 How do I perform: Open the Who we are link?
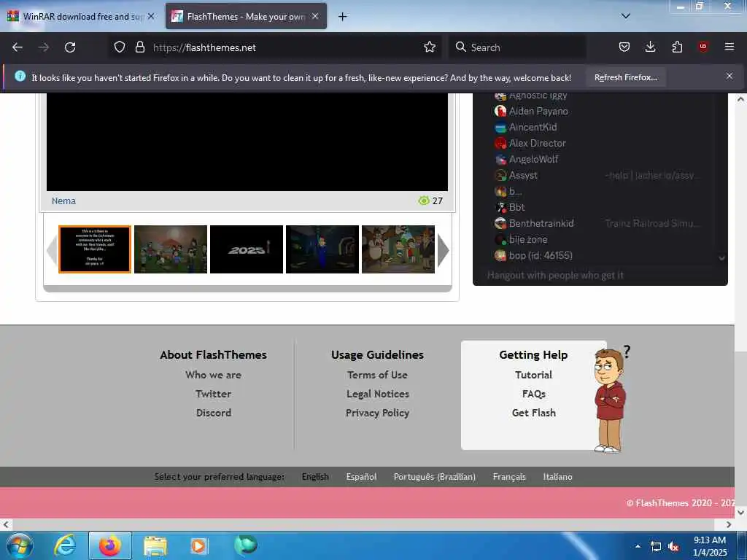214,375
